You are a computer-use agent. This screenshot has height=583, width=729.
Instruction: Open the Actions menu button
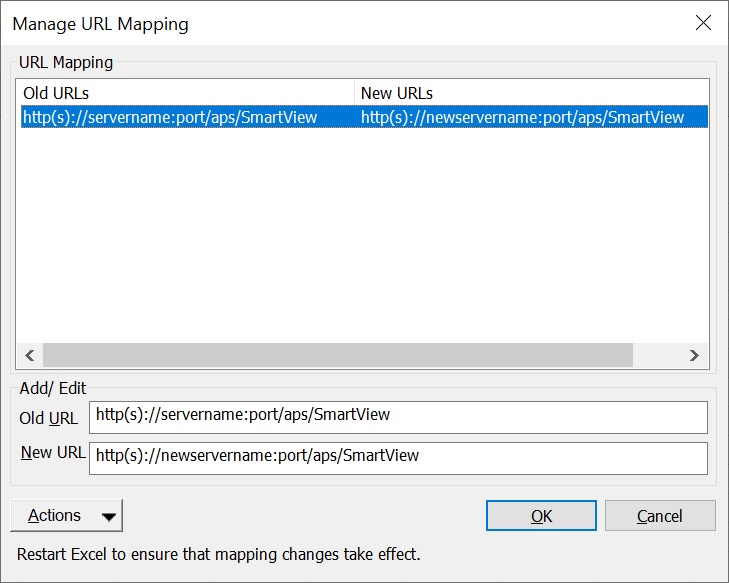(x=55, y=516)
